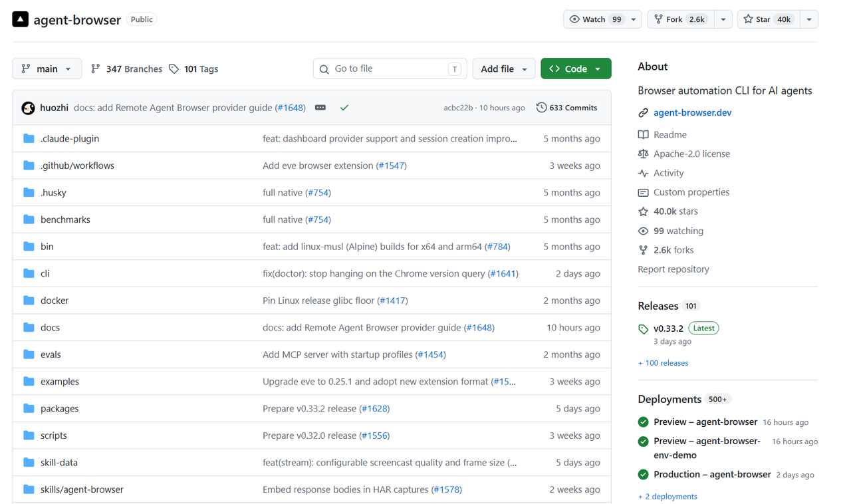851x504 pixels.
Task: Open commit hash acbc22b
Action: pyautogui.click(x=458, y=108)
